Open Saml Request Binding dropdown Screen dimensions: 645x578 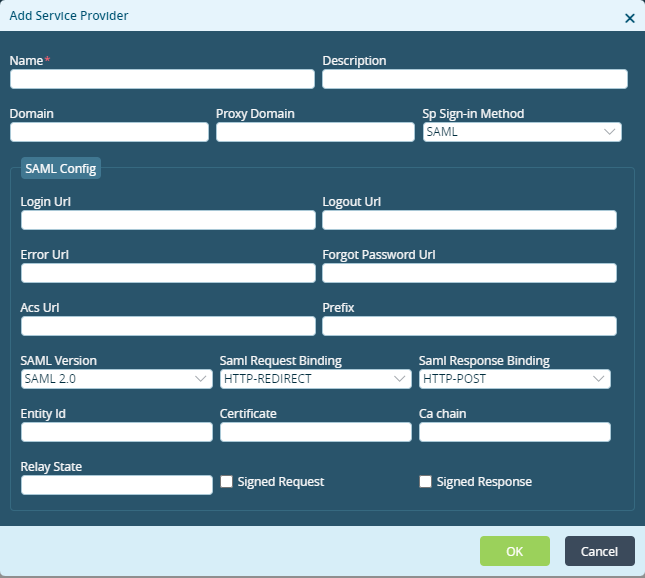coord(315,379)
